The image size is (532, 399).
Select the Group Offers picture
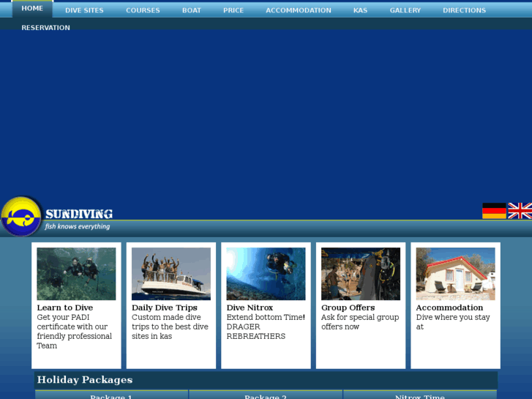pyautogui.click(x=360, y=273)
